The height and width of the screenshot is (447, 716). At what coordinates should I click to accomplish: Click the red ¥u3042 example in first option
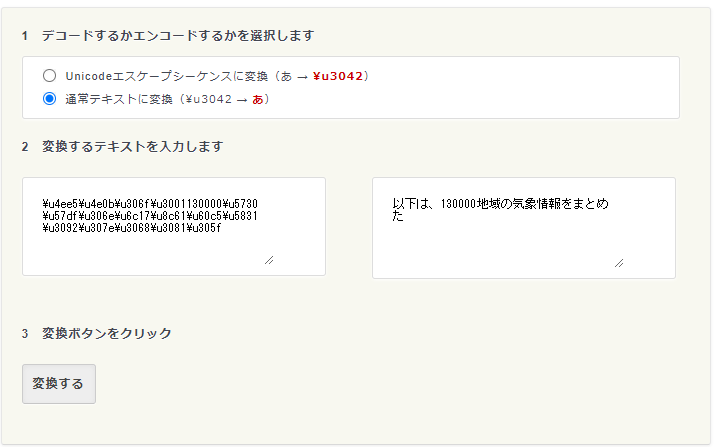[340, 76]
